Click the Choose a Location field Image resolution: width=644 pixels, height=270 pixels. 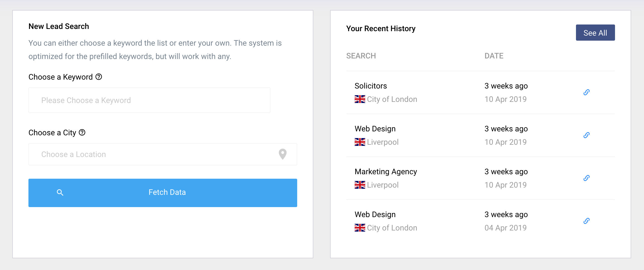point(153,154)
